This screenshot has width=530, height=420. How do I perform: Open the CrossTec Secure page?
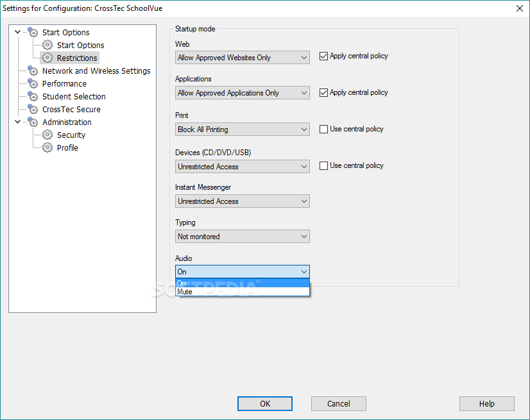coord(71,110)
